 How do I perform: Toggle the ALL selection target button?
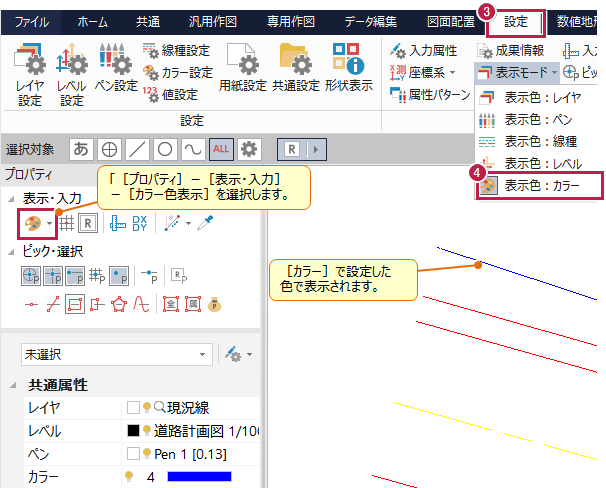pyautogui.click(x=222, y=149)
